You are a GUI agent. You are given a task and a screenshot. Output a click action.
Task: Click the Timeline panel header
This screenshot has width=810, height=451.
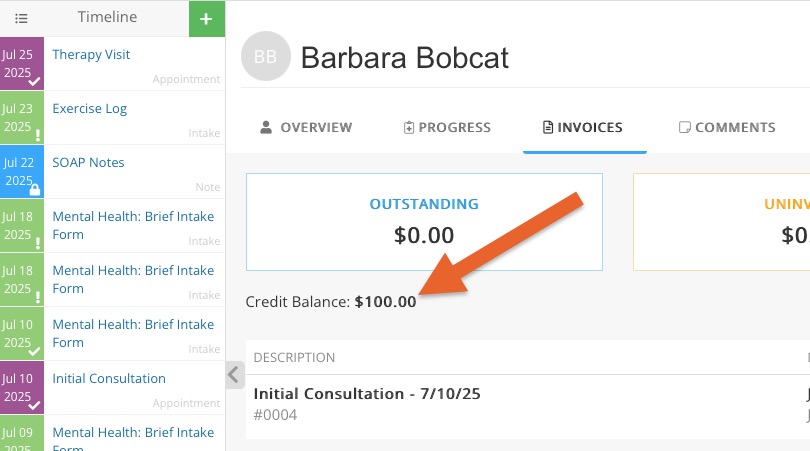pos(107,17)
